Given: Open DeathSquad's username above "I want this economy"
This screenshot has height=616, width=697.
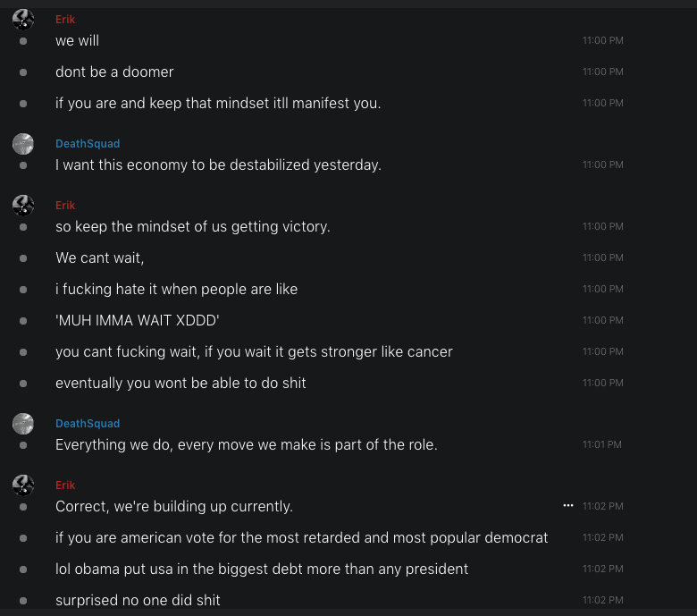Looking at the screenshot, I should tap(88, 144).
